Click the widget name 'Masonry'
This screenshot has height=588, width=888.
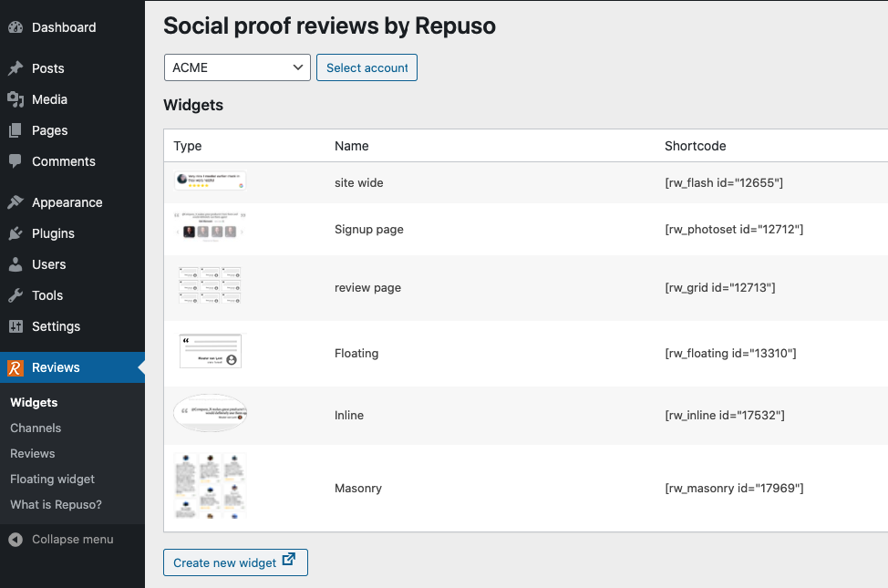[x=358, y=489]
